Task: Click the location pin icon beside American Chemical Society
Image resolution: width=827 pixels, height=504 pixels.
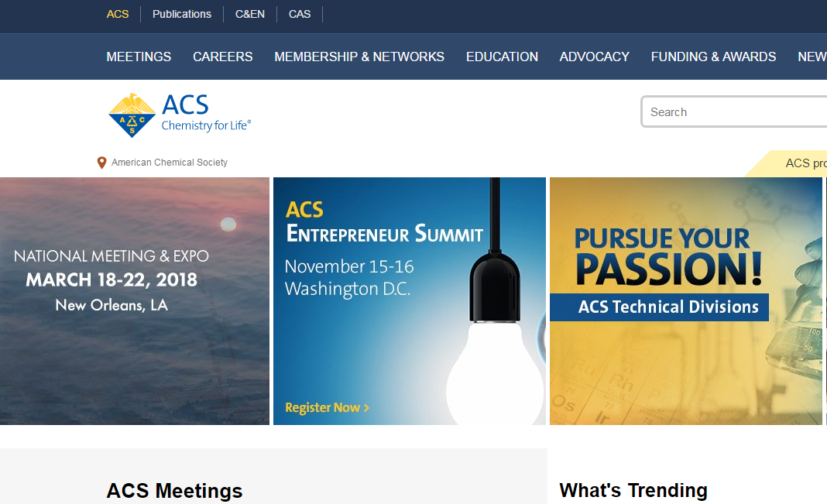Action: 101,163
